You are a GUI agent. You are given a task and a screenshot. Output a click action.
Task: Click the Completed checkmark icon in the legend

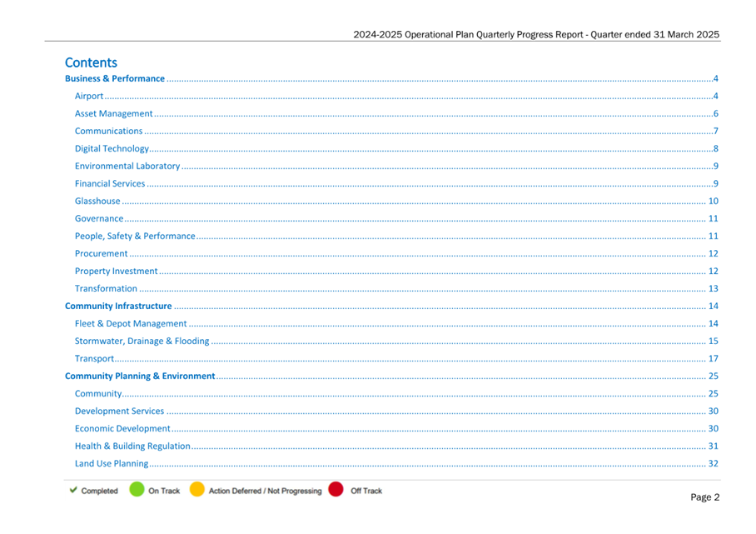pos(73,490)
